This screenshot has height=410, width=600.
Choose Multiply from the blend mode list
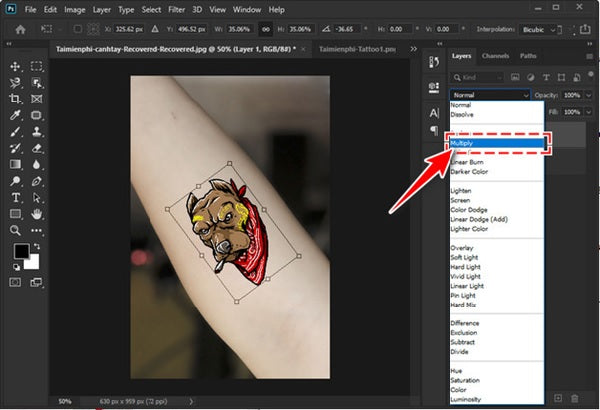tap(497, 144)
